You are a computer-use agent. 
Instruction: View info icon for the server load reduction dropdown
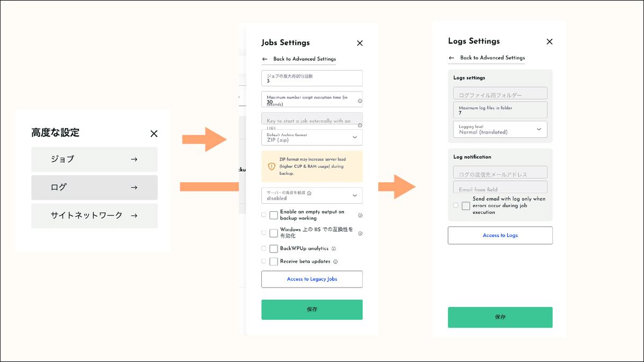point(310,194)
